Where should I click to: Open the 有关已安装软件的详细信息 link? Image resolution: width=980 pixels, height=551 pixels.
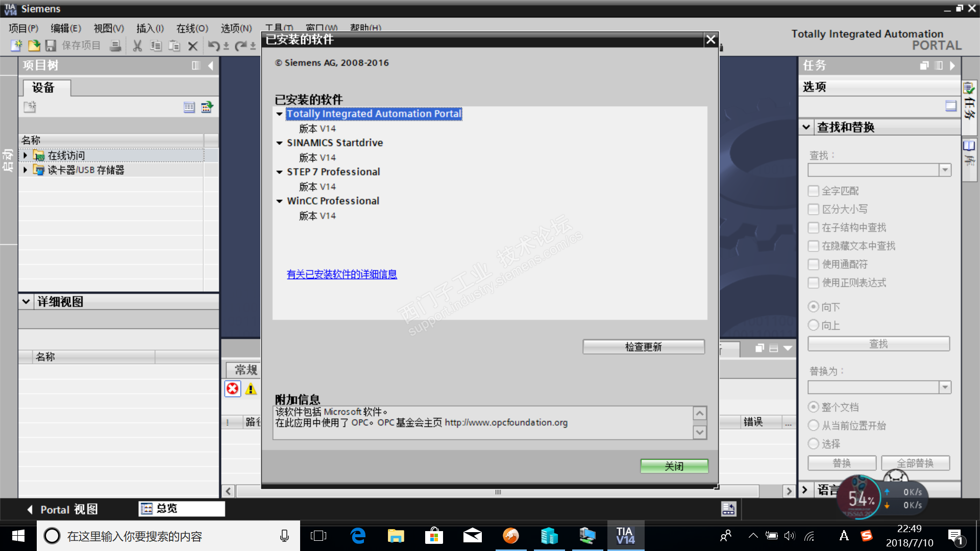click(341, 274)
